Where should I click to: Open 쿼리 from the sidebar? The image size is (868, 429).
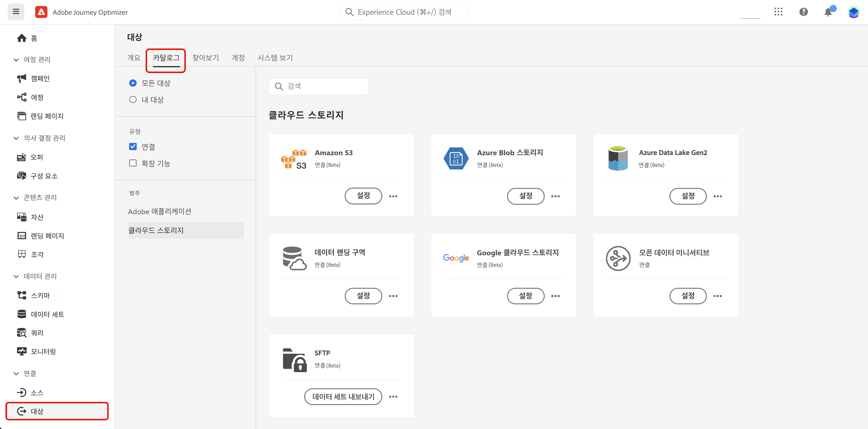coord(37,333)
